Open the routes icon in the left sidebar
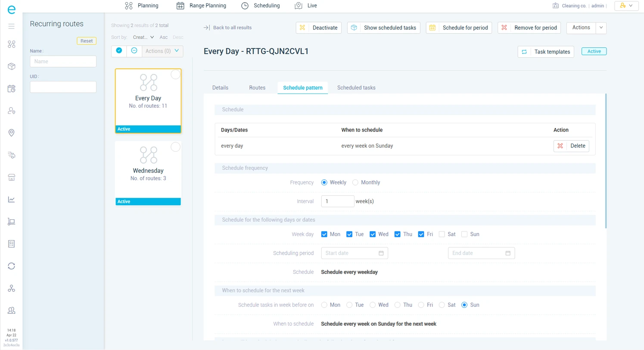The image size is (644, 350). (x=12, y=44)
